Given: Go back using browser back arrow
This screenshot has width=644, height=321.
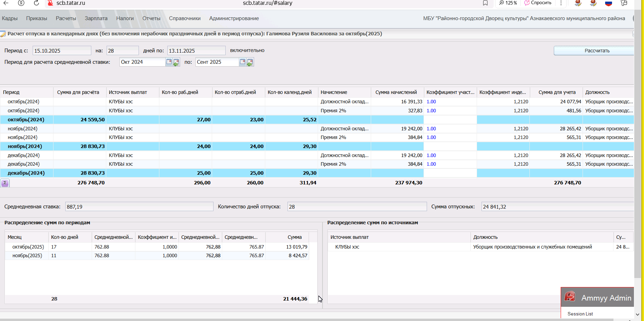Looking at the screenshot, I should [6, 3].
